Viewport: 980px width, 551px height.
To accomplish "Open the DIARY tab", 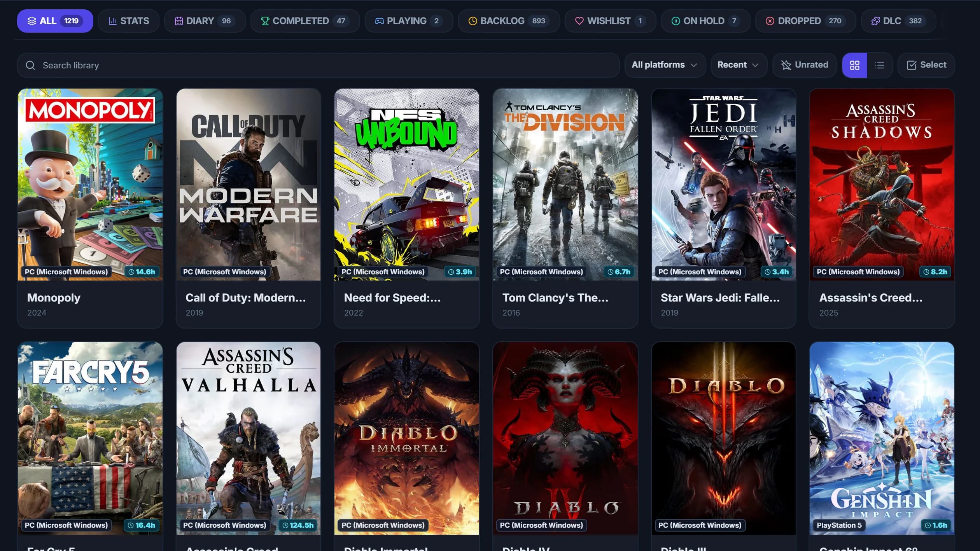I will click(205, 21).
